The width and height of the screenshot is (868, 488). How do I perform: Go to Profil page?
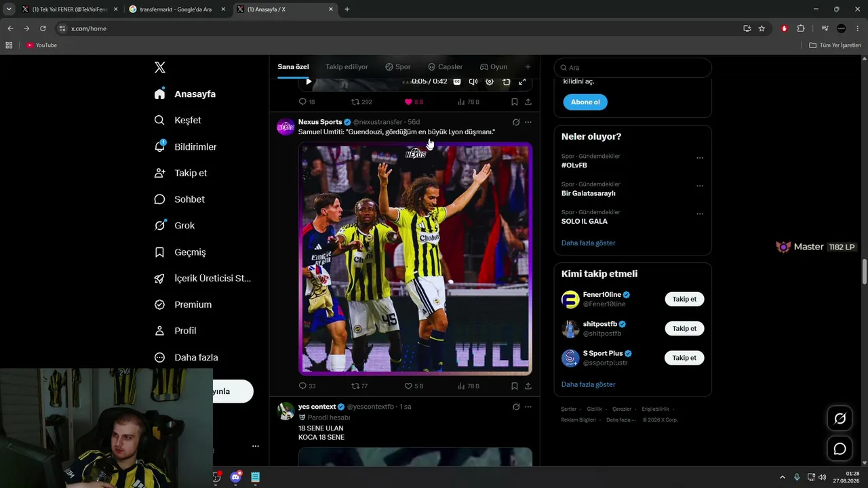tap(175, 331)
